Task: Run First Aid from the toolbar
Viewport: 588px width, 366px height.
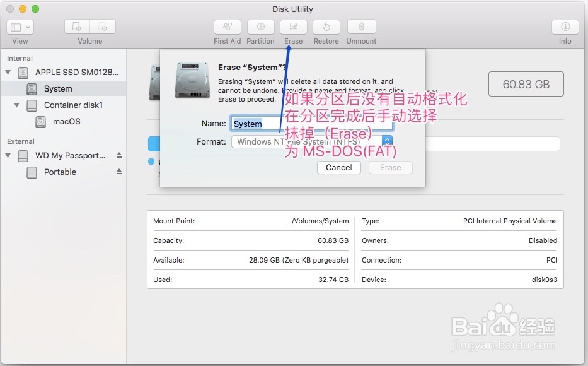Action: pyautogui.click(x=228, y=27)
